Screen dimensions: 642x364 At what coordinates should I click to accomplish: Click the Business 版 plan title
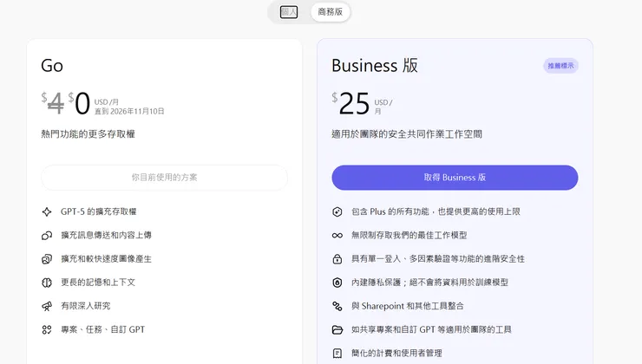click(x=375, y=66)
